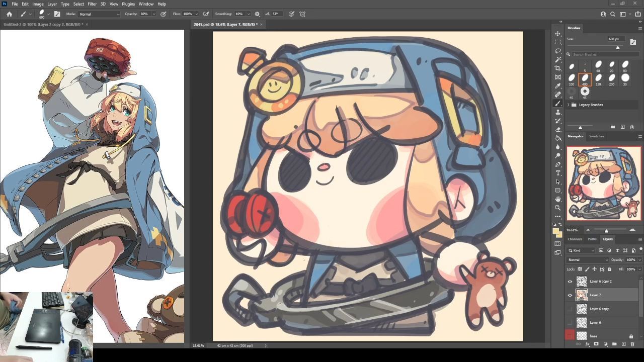Toggle symmetry paint butterfly icon

click(x=302, y=14)
